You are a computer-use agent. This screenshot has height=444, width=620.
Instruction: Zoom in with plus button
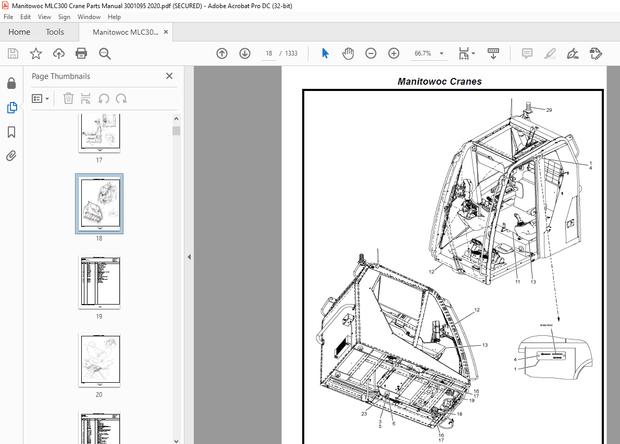393,53
